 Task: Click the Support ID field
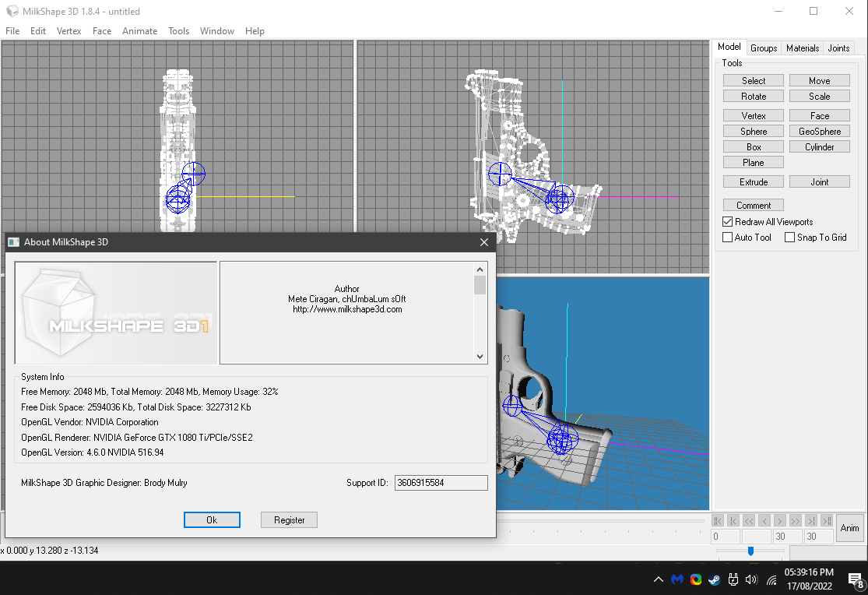tap(441, 483)
